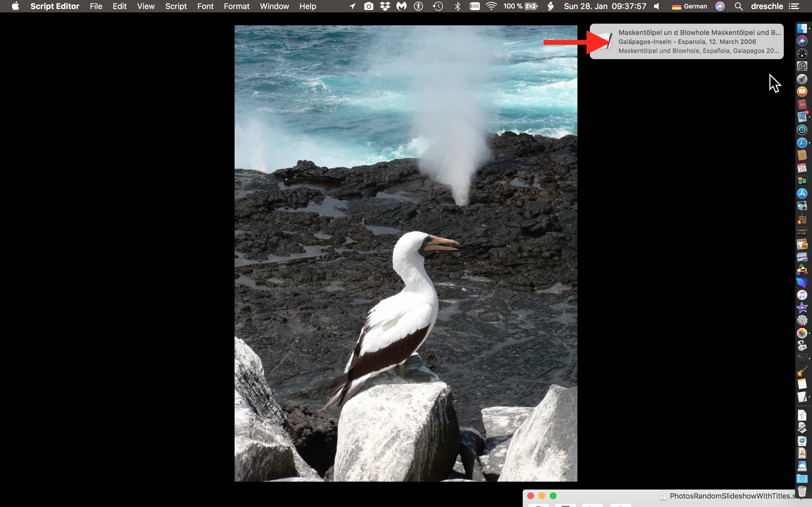
Task: Click the Dropbox menu bar icon
Action: click(x=385, y=6)
